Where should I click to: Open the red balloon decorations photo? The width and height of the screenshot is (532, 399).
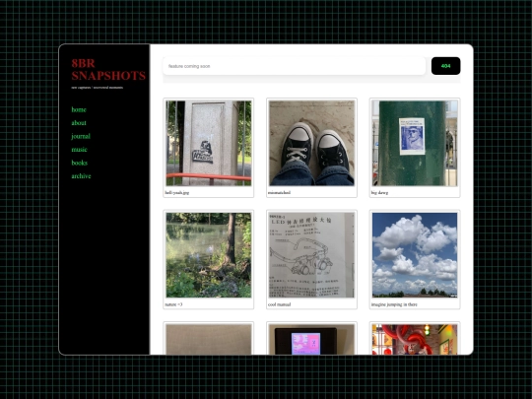(x=415, y=339)
